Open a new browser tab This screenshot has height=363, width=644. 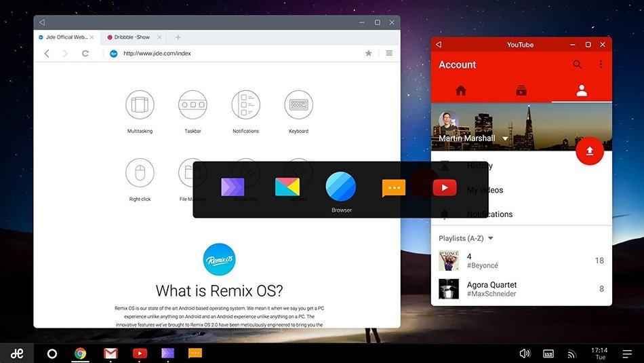pos(178,37)
